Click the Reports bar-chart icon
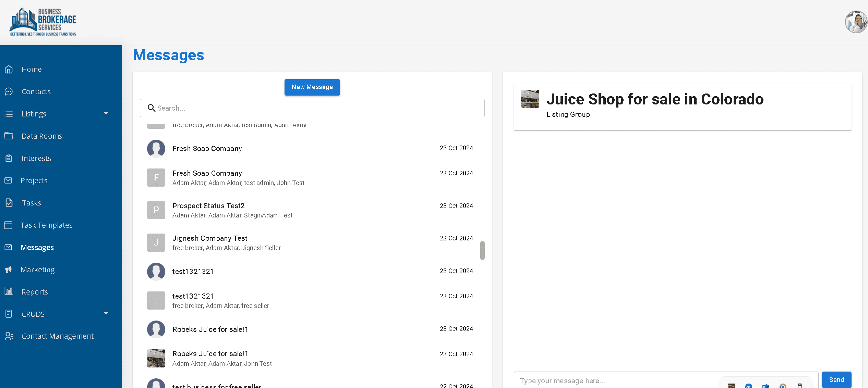Screen dimensions: 868x388 pos(9,291)
